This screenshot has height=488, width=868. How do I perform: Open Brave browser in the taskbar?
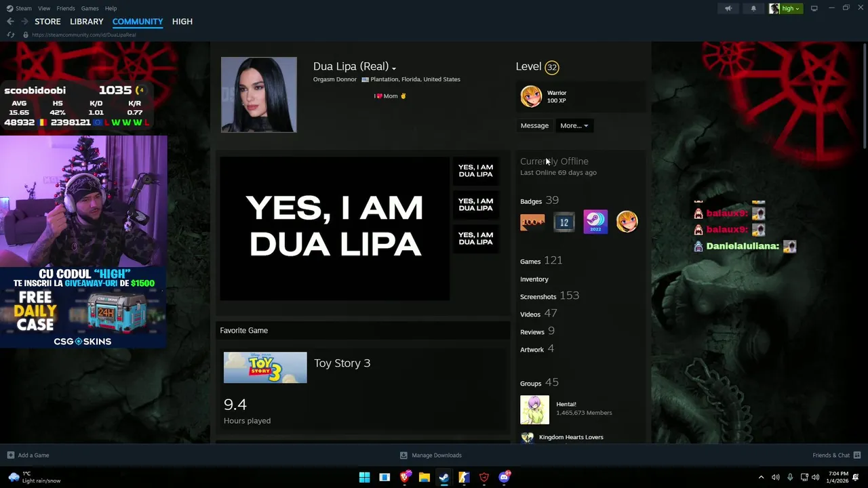(405, 477)
